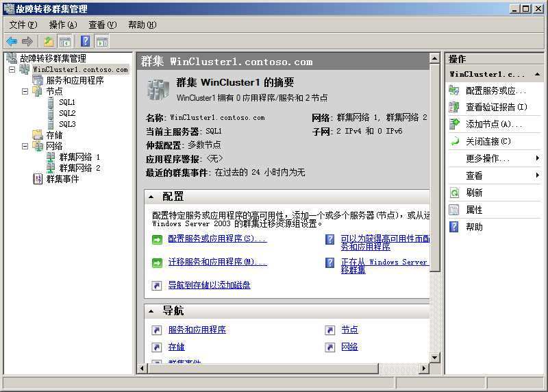
Task: Click the 迁移服务和应用程序 link
Action: click(217, 262)
